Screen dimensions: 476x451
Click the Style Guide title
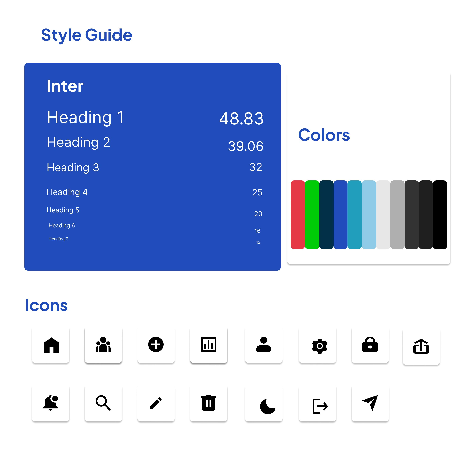coord(87,35)
